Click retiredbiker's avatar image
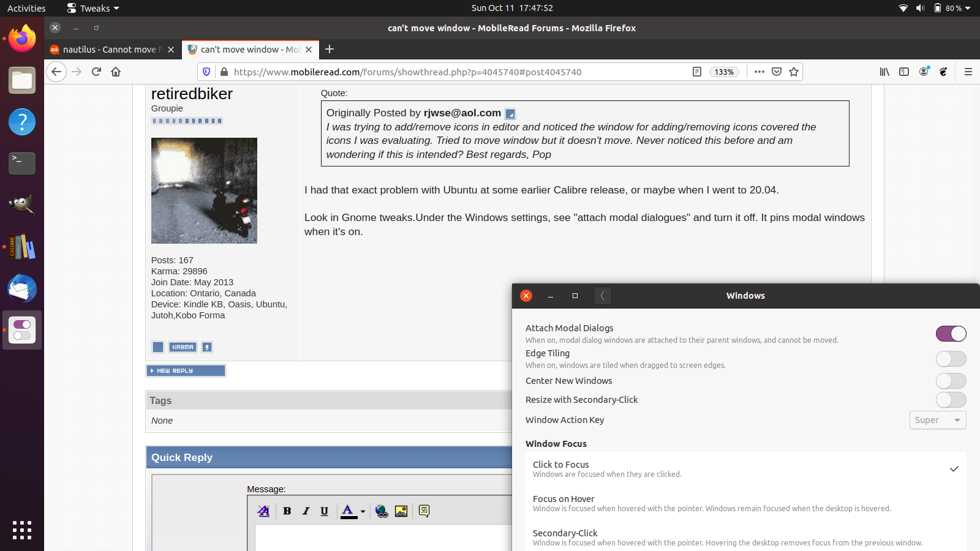This screenshot has height=551, width=980. click(x=204, y=190)
